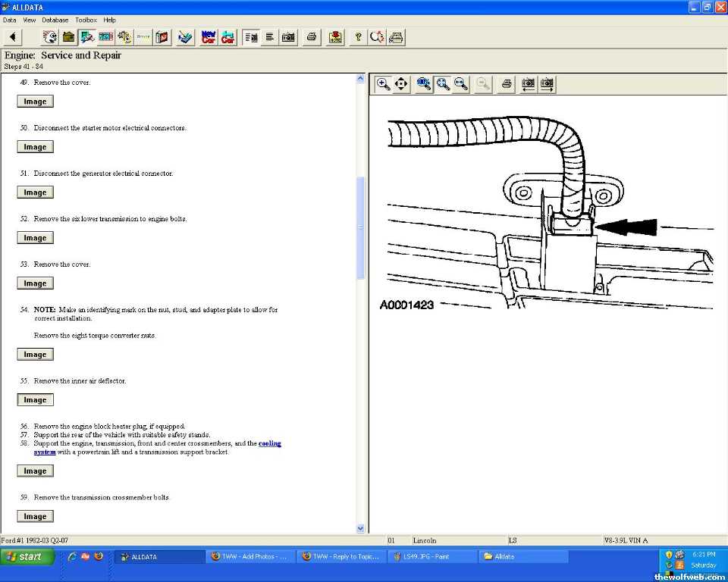
Task: Click the question mark help icon
Action: [x=358, y=36]
